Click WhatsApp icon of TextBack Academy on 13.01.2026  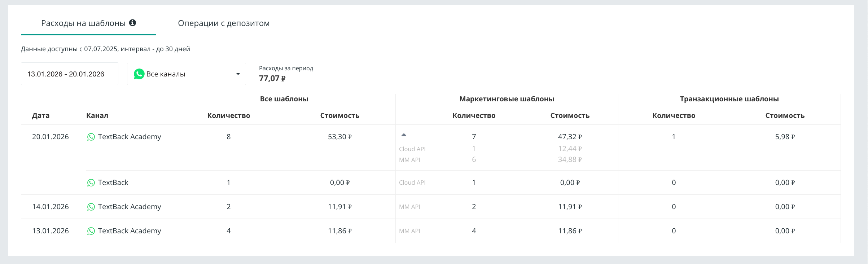pos(91,231)
